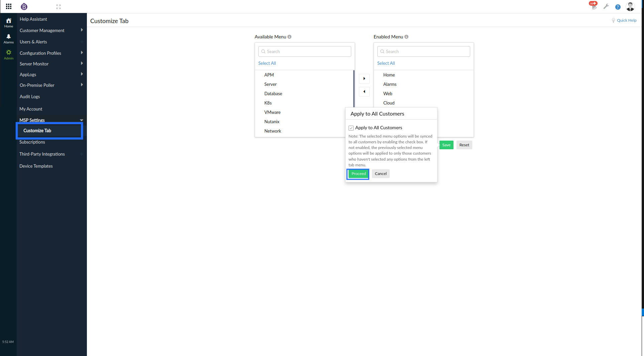The image size is (644, 356).
Task: Open the Alarms bell icon in sidebar
Action: pos(8,38)
